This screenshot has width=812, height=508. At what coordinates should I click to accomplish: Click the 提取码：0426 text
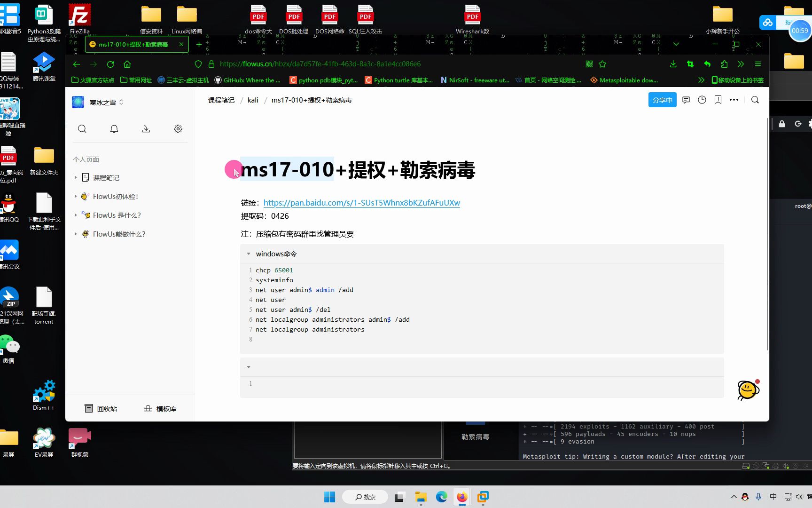(265, 216)
